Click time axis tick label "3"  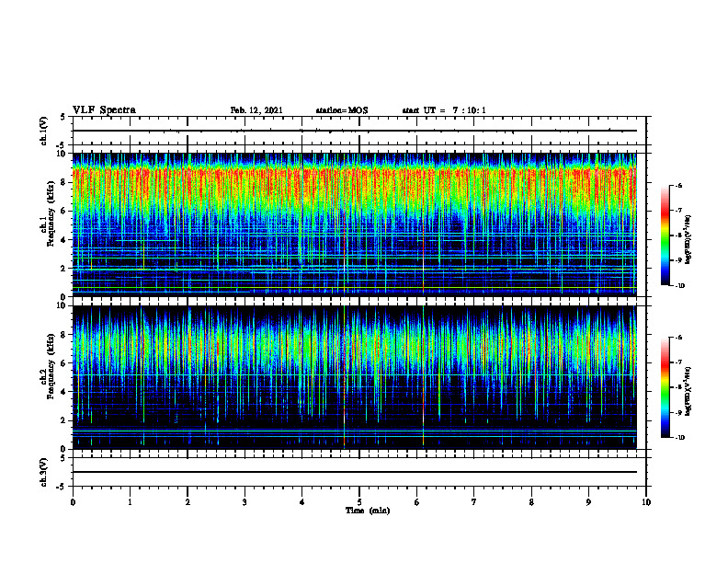(245, 502)
